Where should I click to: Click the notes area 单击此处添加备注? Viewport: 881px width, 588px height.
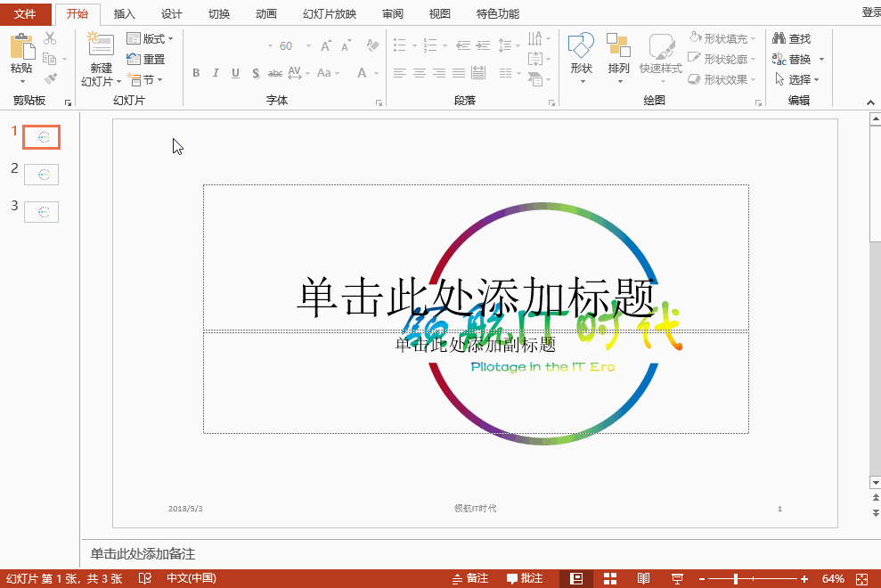143,554
